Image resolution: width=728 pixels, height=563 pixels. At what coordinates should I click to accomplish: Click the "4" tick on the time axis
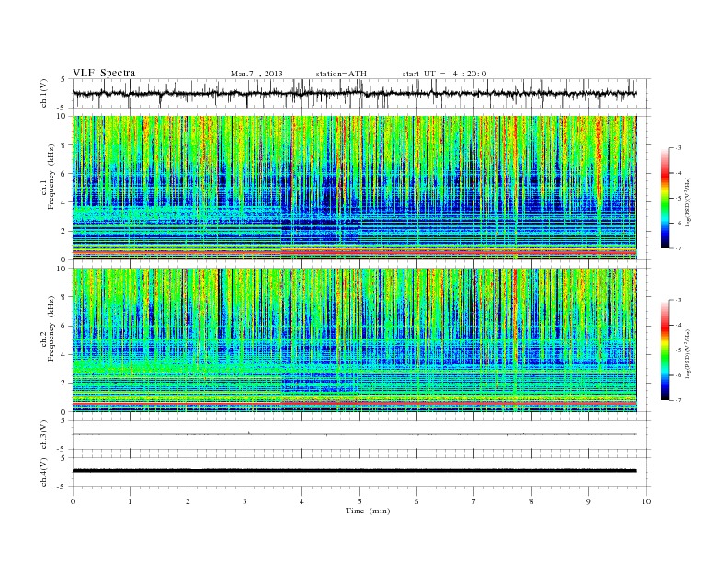[x=302, y=501]
